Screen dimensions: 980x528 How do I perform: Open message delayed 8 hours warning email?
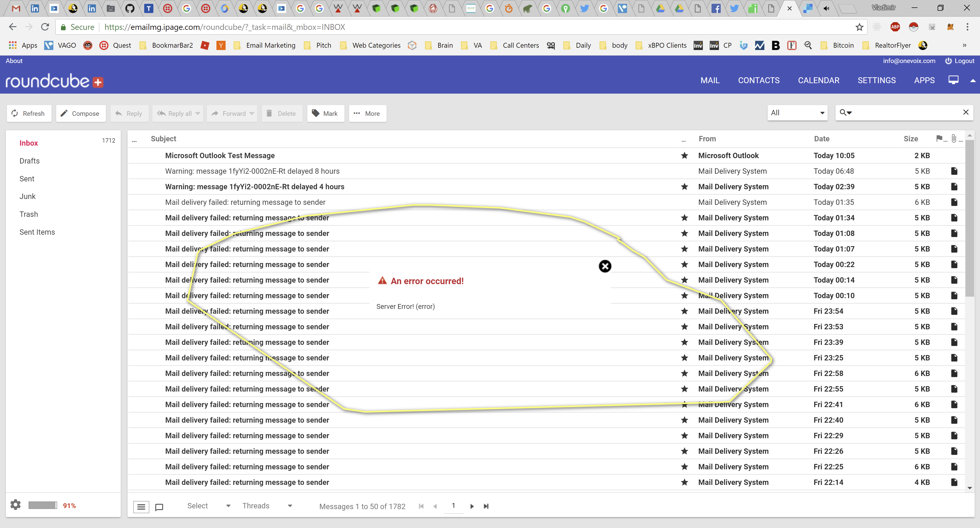(x=252, y=171)
